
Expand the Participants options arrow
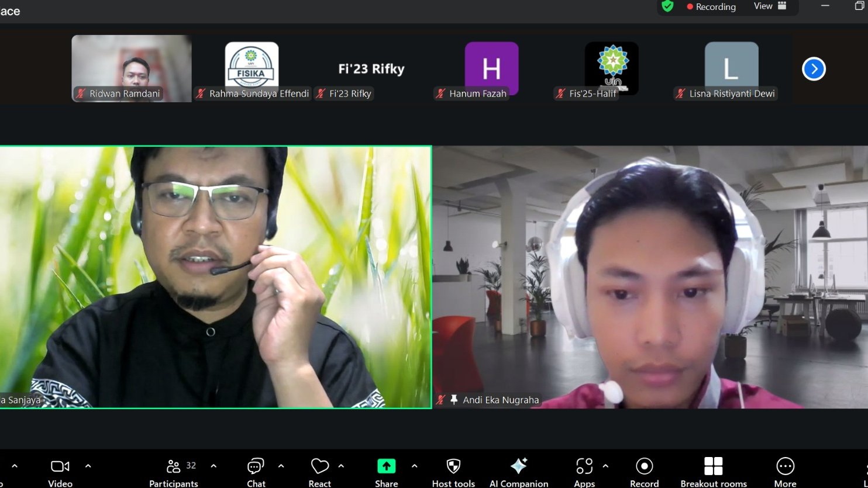213,466
